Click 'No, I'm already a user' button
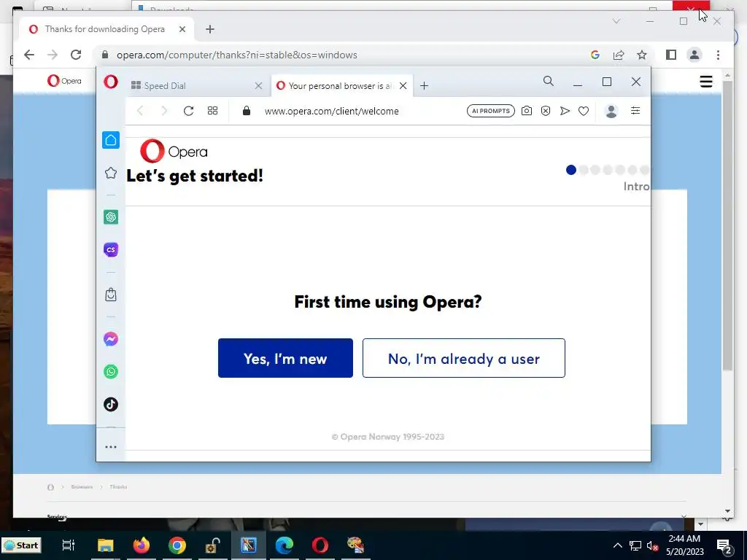Screen dimensions: 747x560 tap(463, 358)
